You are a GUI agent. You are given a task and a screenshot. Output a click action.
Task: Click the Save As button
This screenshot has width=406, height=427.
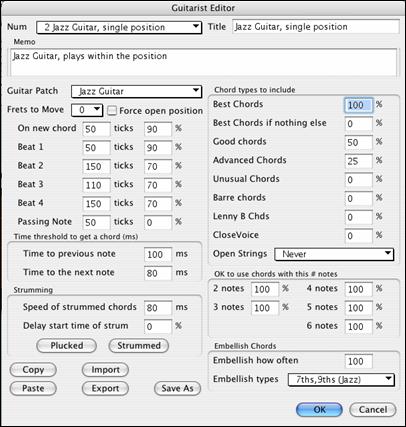177,388
